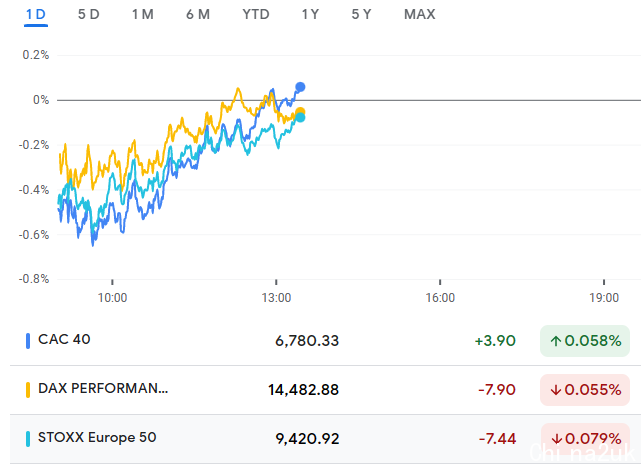Click the -0.6% y-axis label
The image size is (641, 465).
34,235
